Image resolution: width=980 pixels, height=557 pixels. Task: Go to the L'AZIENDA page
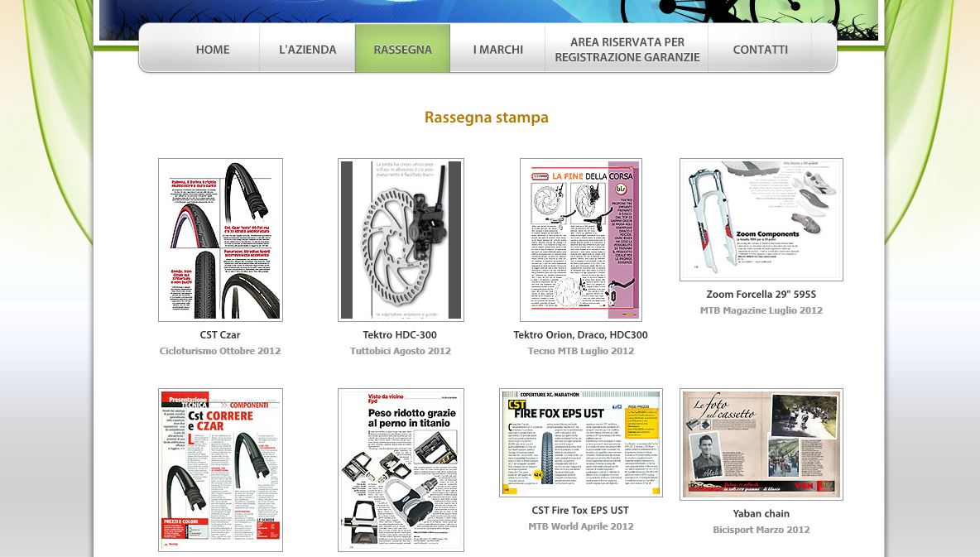coord(308,50)
